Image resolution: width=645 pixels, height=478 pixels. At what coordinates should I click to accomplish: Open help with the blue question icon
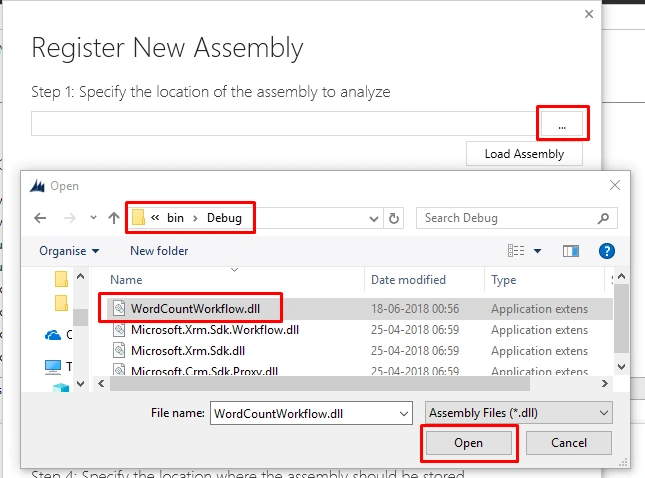(607, 251)
